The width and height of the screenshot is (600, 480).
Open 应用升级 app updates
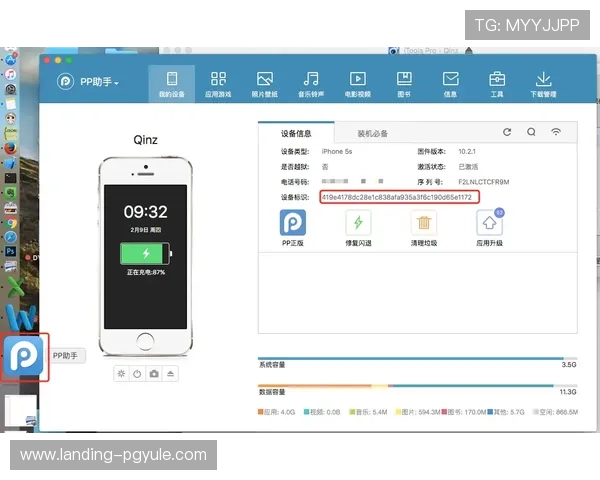pyautogui.click(x=489, y=223)
